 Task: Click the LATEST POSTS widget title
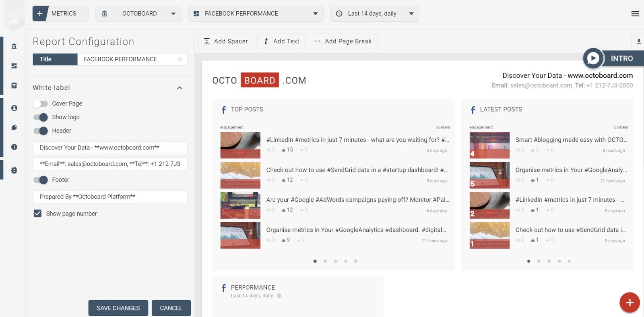click(501, 110)
